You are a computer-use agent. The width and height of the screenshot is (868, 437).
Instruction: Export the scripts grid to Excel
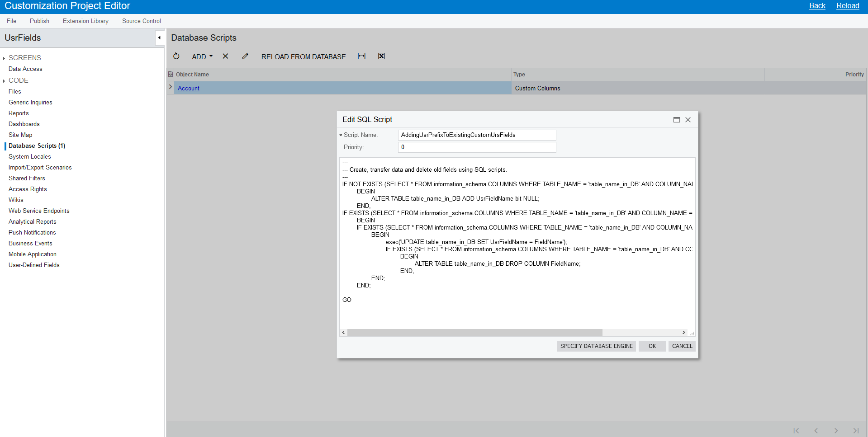pos(381,56)
